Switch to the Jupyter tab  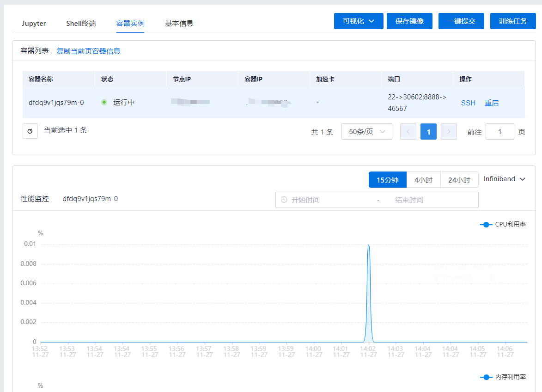pos(34,24)
